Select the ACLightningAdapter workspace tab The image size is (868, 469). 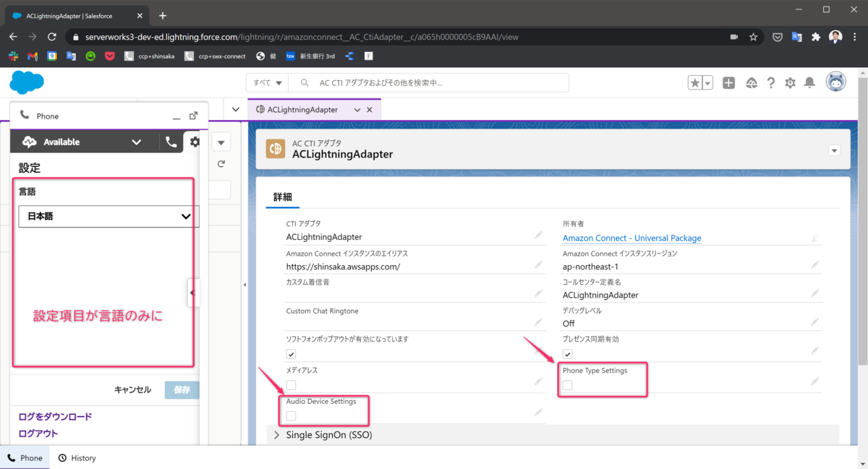tap(302, 110)
